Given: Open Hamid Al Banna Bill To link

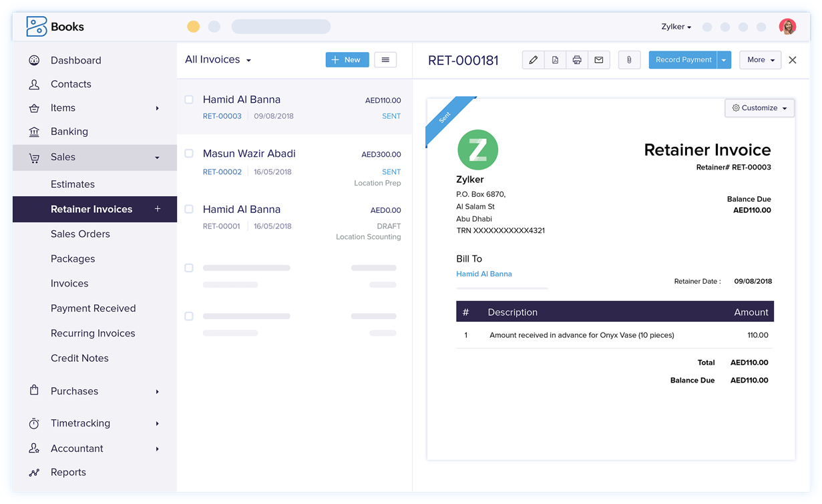Looking at the screenshot, I should click(484, 274).
